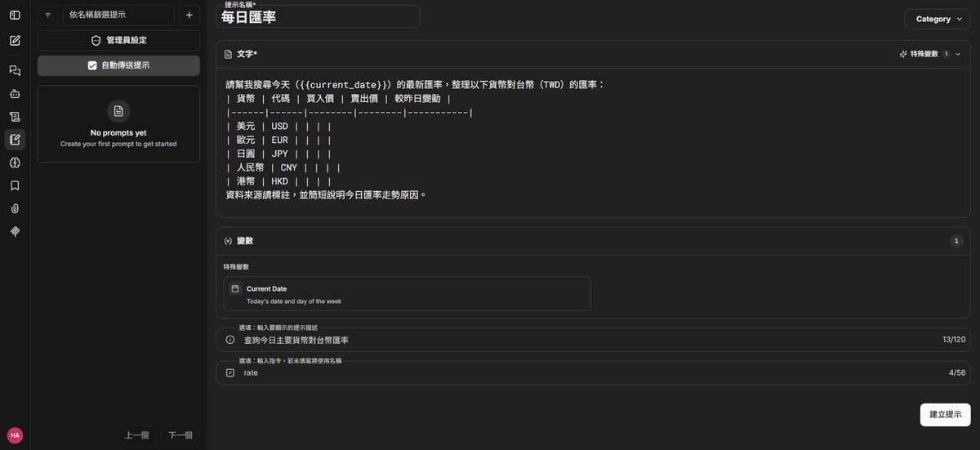Click the 4/56 character counter
Screen dimensions: 980x450
957,372
